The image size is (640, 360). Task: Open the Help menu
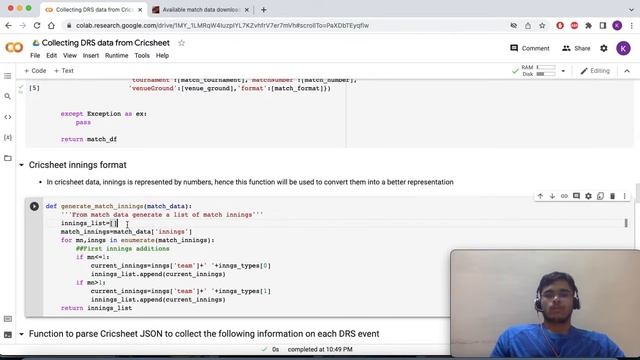coord(162,56)
